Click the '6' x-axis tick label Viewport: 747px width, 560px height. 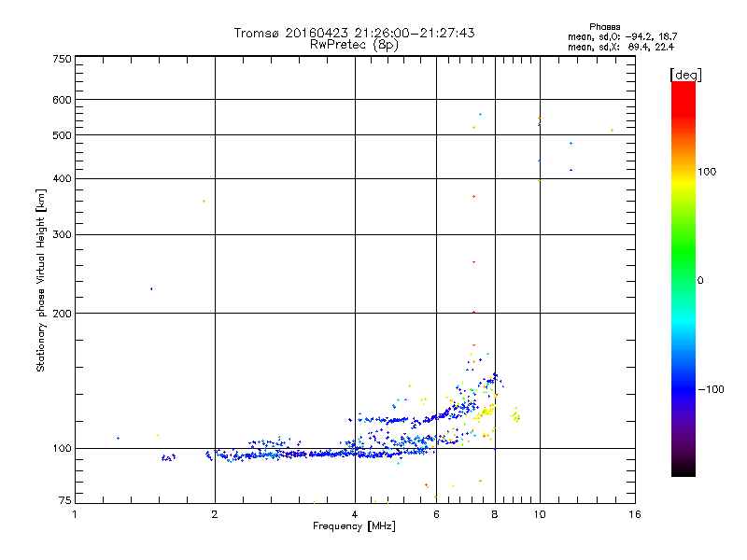point(436,514)
